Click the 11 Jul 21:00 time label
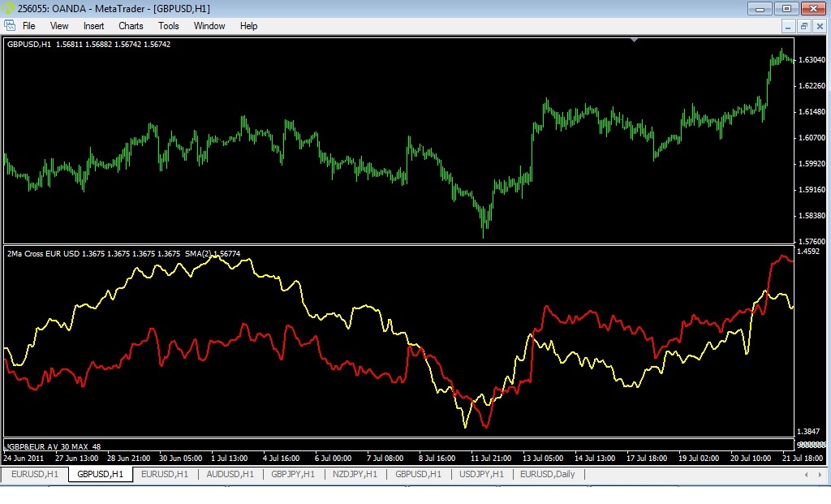Viewport: 831px width, 504px height. [x=491, y=459]
